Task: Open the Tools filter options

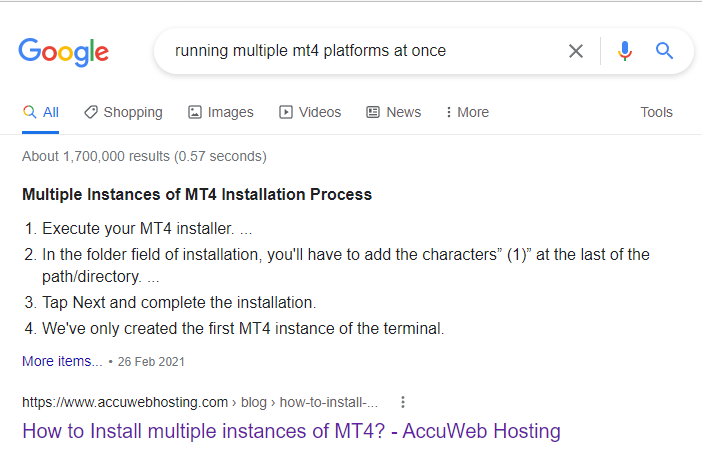Action: [x=656, y=112]
